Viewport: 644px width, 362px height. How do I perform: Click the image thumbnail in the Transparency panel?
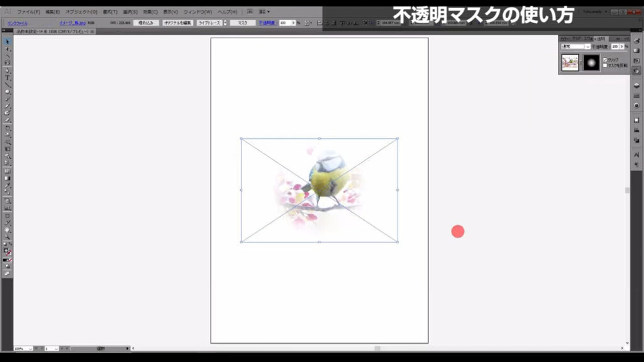pos(570,62)
